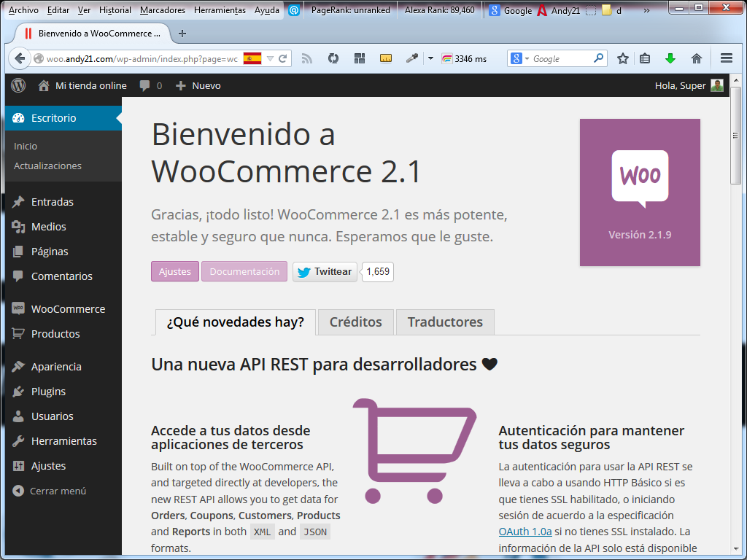Click the vertical scrollbar thumb
Viewport: 747px width, 560px height.
[735, 135]
